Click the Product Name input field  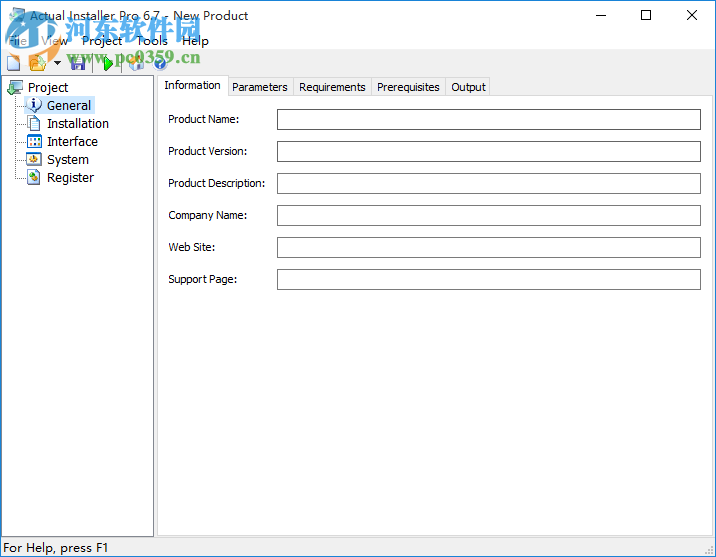[489, 119]
